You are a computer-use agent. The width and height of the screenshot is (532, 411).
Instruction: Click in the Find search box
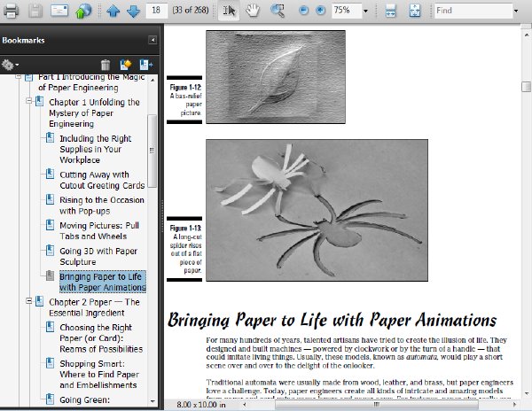473,11
